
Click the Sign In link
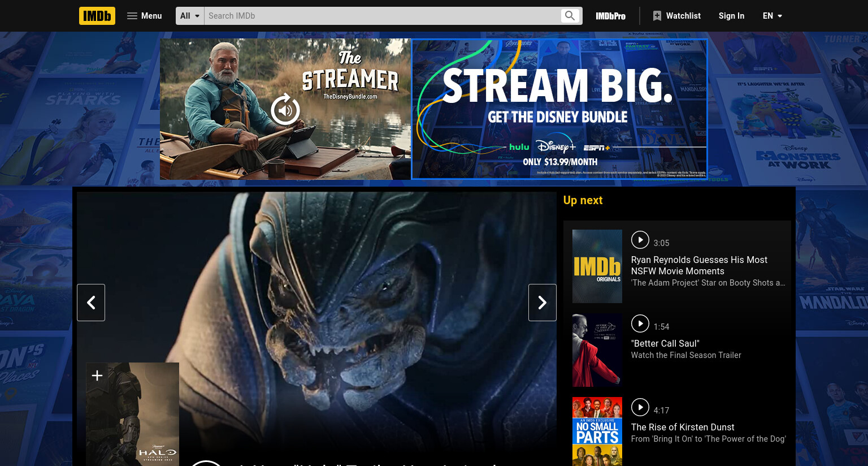tap(731, 16)
